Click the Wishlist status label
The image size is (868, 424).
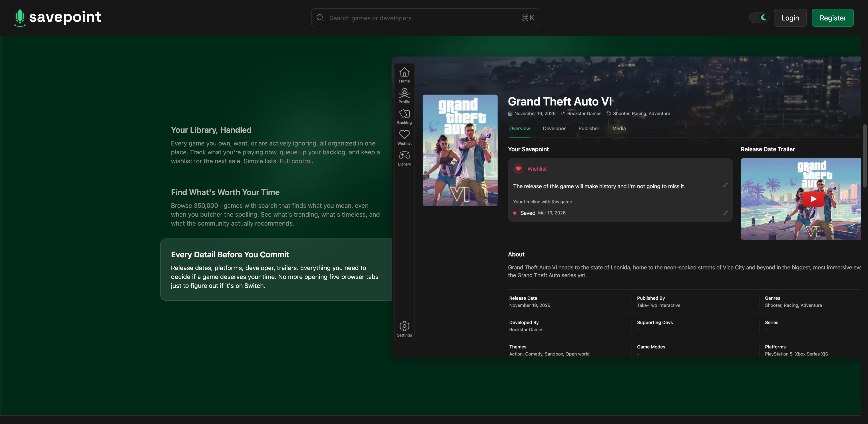click(537, 169)
